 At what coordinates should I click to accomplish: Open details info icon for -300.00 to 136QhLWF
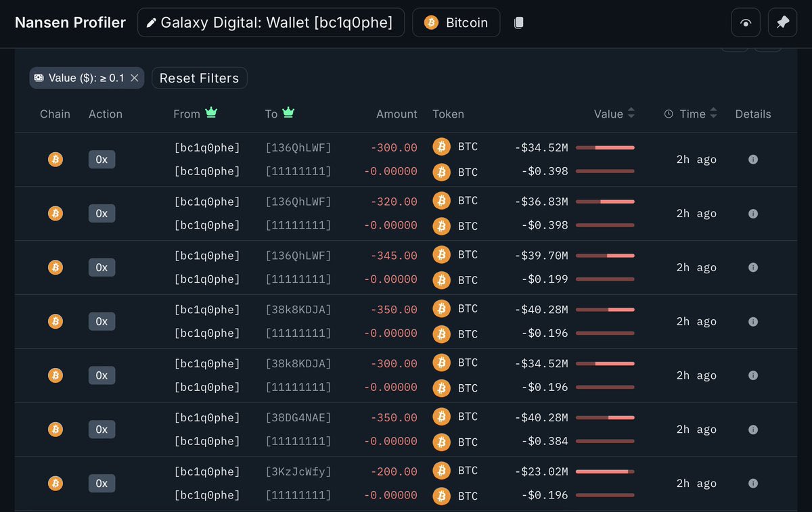tap(753, 160)
